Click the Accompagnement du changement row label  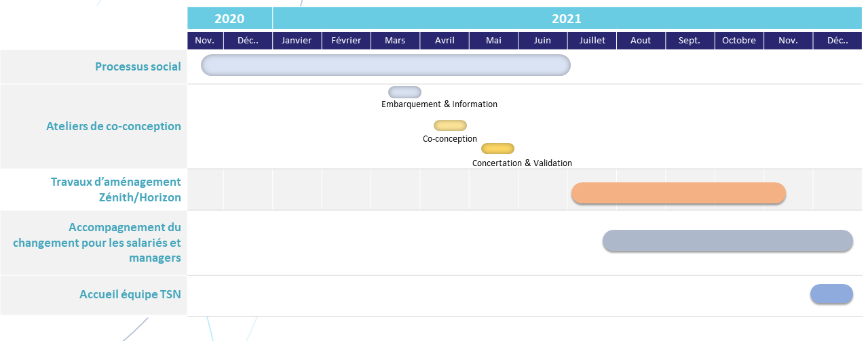coord(97,242)
